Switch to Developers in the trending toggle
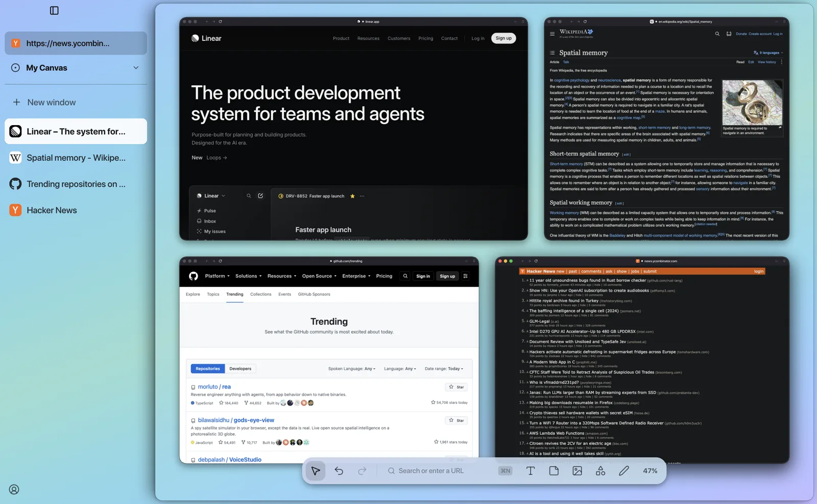Screen dimensions: 817x504 [x=241, y=369]
